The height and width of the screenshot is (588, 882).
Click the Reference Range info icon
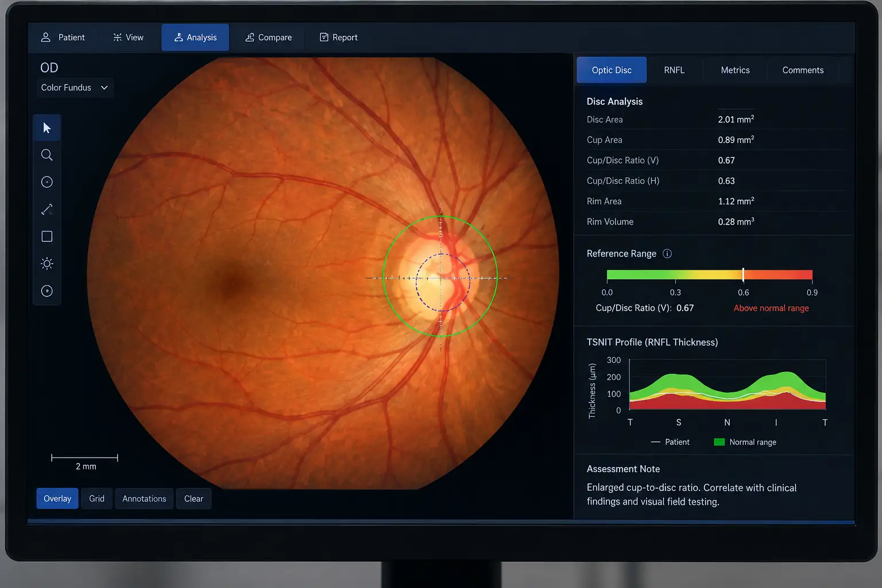point(667,254)
